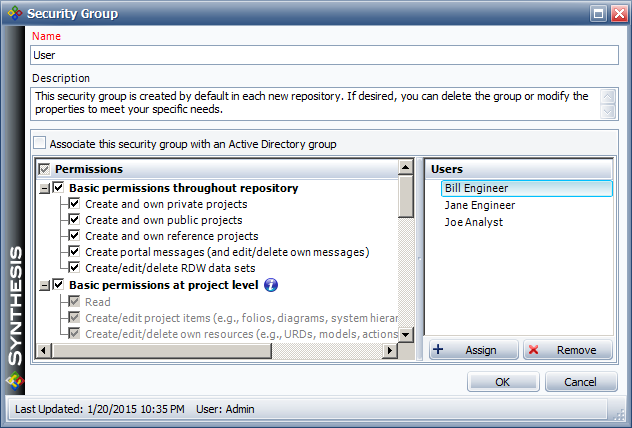Uncheck Create and own reference projects
The image size is (632, 428).
tap(74, 236)
